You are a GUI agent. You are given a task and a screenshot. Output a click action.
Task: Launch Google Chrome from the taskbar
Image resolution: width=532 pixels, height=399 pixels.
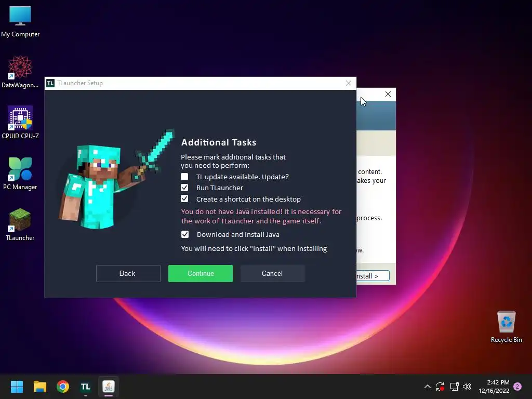coord(63,387)
